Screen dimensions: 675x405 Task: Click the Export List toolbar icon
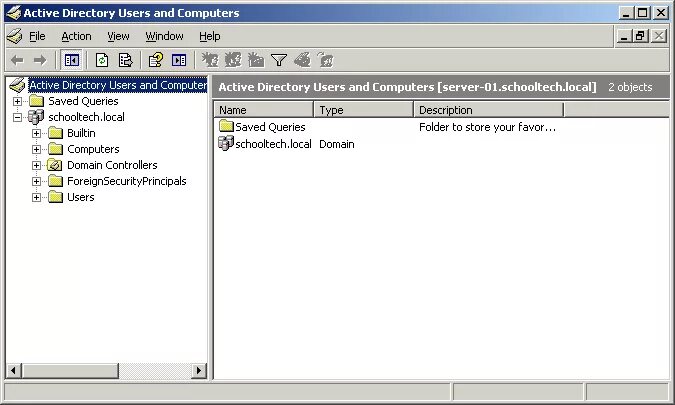pyautogui.click(x=125, y=60)
